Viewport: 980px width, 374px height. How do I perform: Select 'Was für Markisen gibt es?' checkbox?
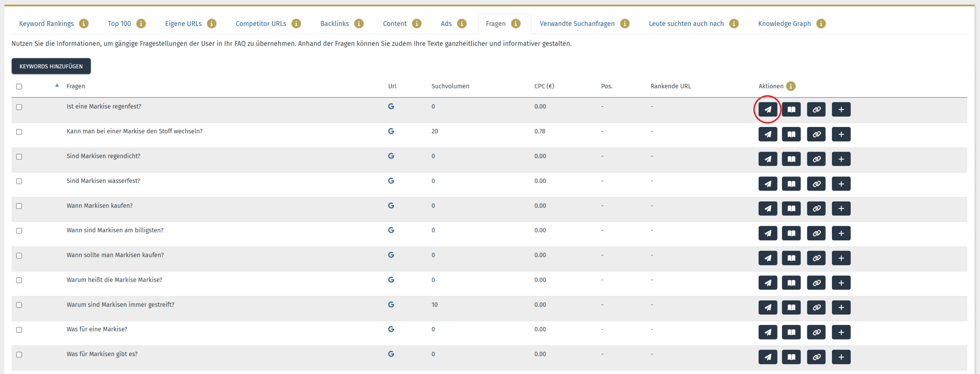click(x=19, y=354)
